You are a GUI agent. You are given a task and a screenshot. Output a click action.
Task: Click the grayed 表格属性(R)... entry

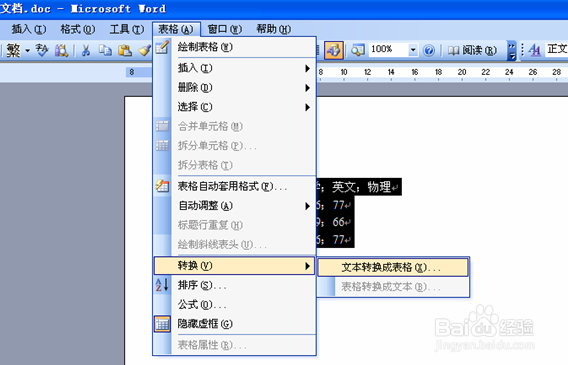(x=234, y=345)
